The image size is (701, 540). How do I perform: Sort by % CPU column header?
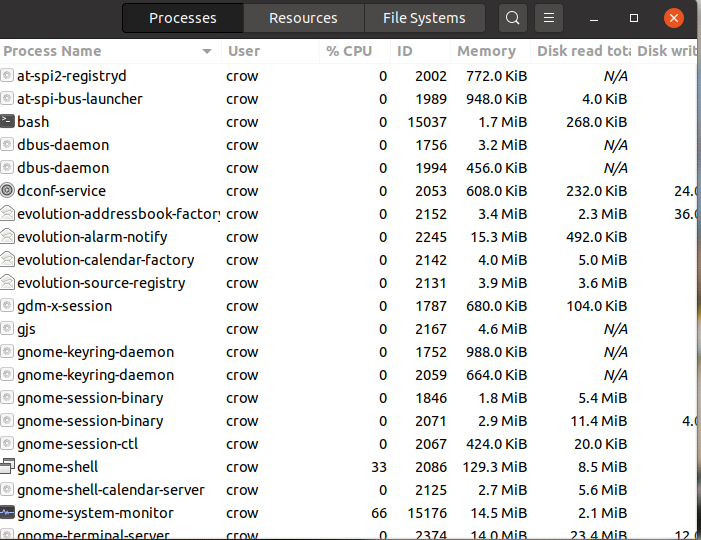355,51
